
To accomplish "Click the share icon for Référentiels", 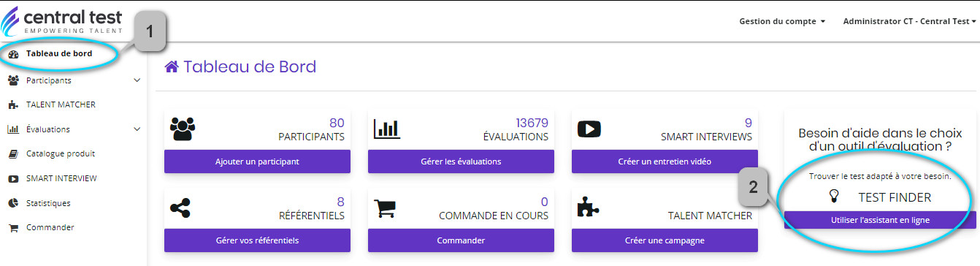I will (x=180, y=208).
